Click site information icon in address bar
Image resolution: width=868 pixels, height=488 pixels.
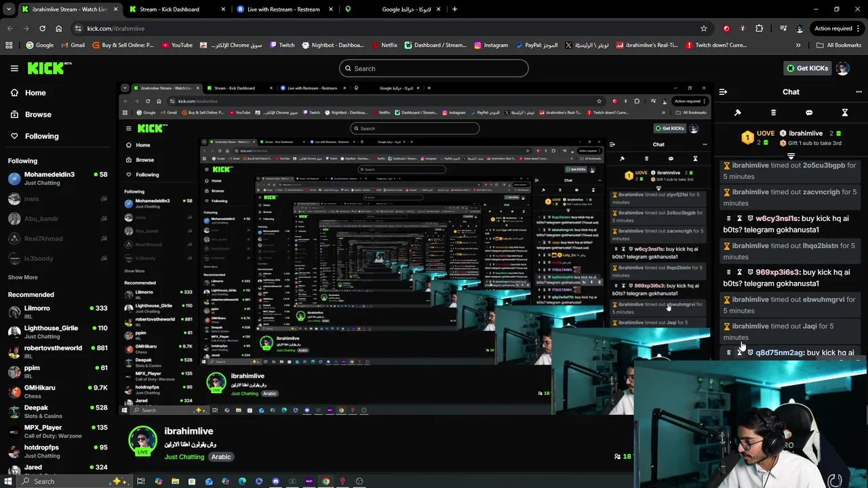click(x=78, y=28)
